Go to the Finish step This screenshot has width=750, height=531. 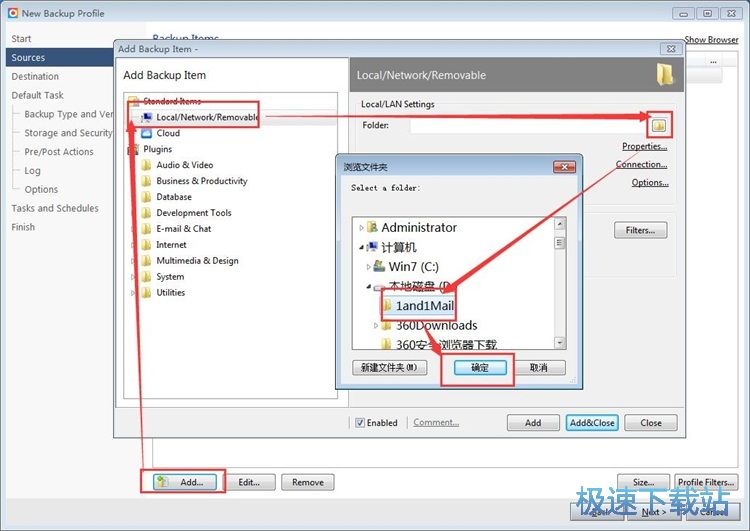[23, 227]
